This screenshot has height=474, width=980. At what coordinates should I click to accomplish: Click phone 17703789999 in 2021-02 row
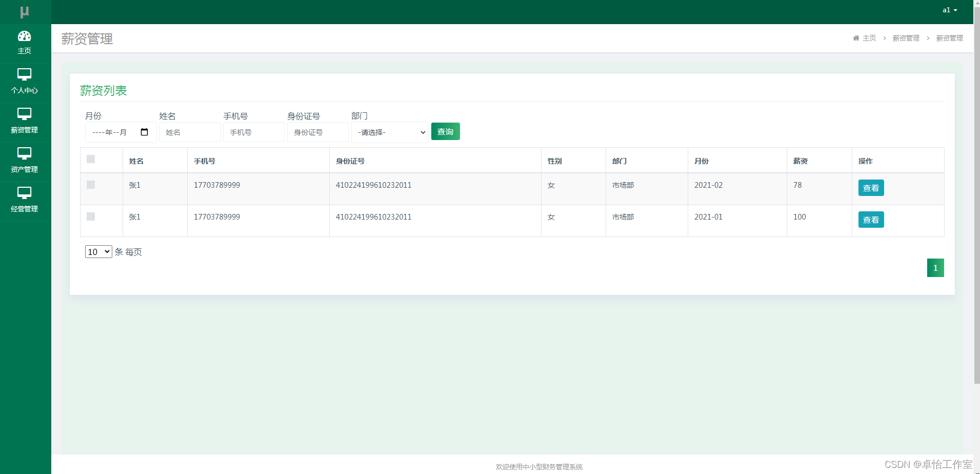(217, 185)
